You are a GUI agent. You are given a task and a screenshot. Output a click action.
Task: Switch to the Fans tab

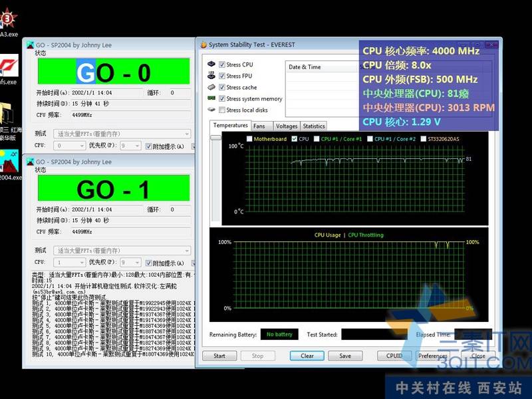pyautogui.click(x=261, y=126)
